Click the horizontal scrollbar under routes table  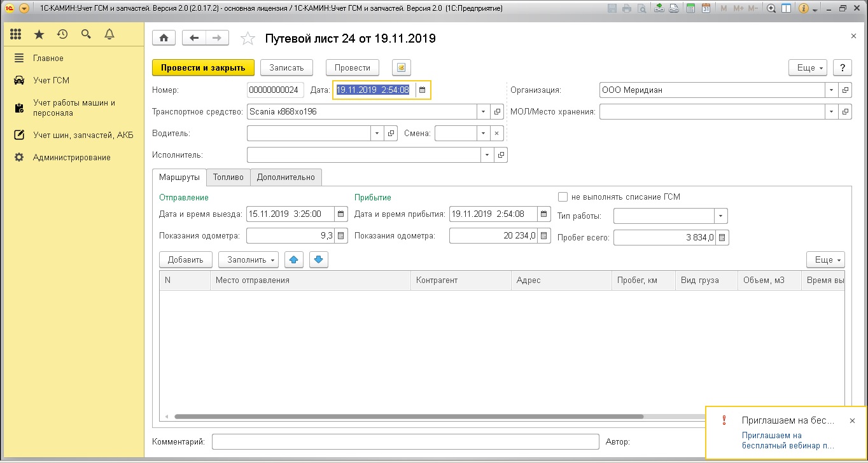[x=407, y=417]
